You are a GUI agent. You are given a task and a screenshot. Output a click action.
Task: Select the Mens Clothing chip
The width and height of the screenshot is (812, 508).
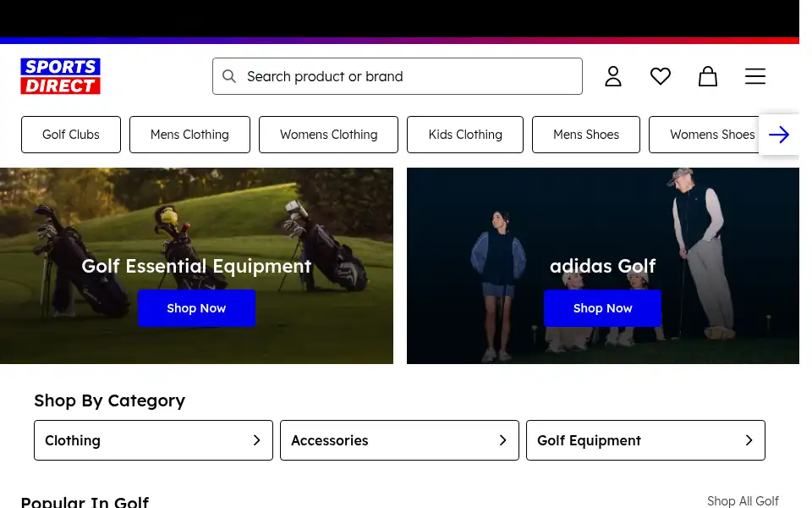pyautogui.click(x=189, y=135)
